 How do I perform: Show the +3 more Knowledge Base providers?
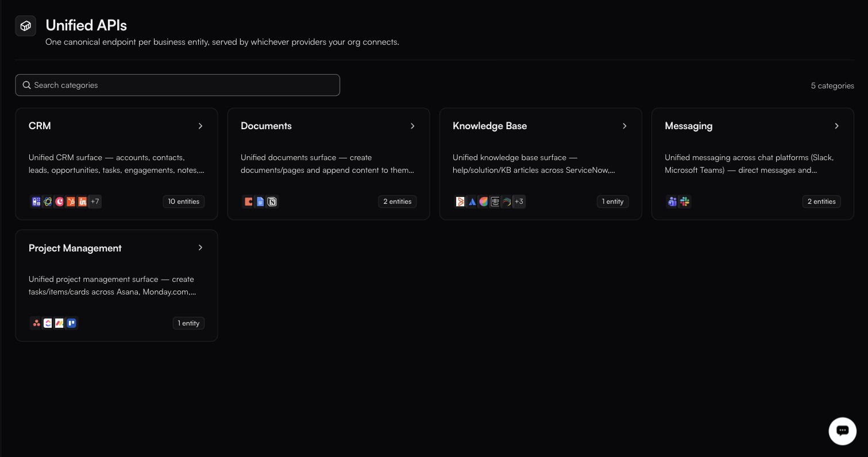click(x=519, y=202)
